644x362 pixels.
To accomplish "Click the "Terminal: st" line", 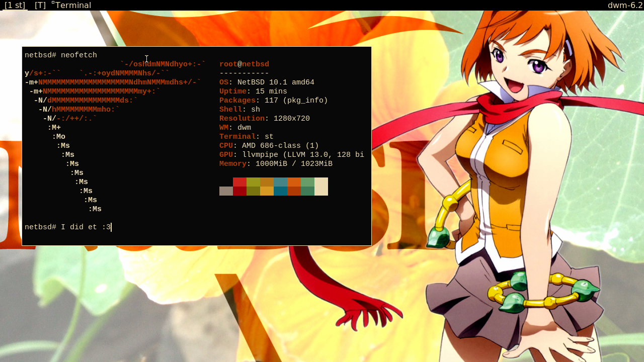I will [247, 137].
